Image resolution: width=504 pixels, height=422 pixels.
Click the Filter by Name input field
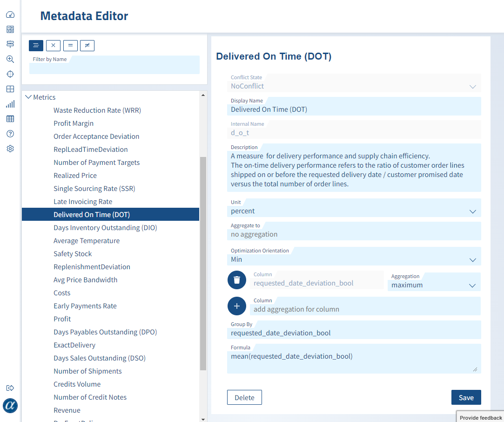point(114,65)
